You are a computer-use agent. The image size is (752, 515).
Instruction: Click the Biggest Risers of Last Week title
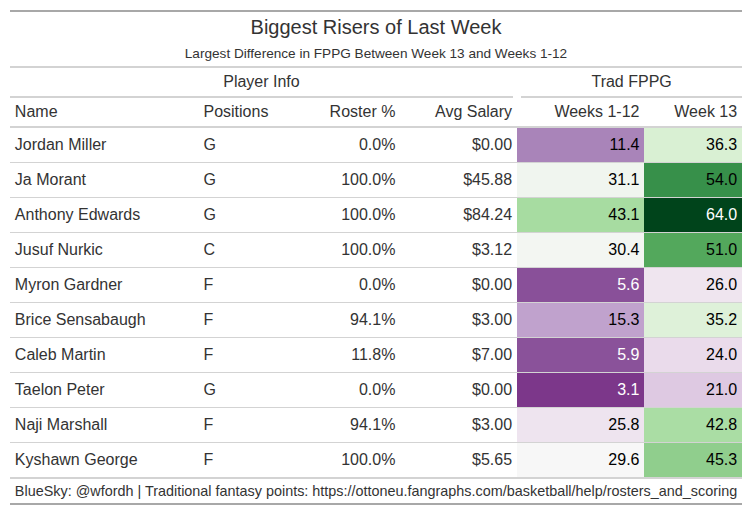tap(376, 28)
